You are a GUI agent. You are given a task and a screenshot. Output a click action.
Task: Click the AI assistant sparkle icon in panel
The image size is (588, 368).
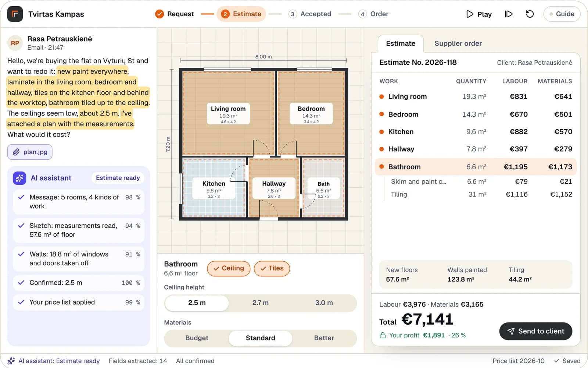(x=19, y=178)
